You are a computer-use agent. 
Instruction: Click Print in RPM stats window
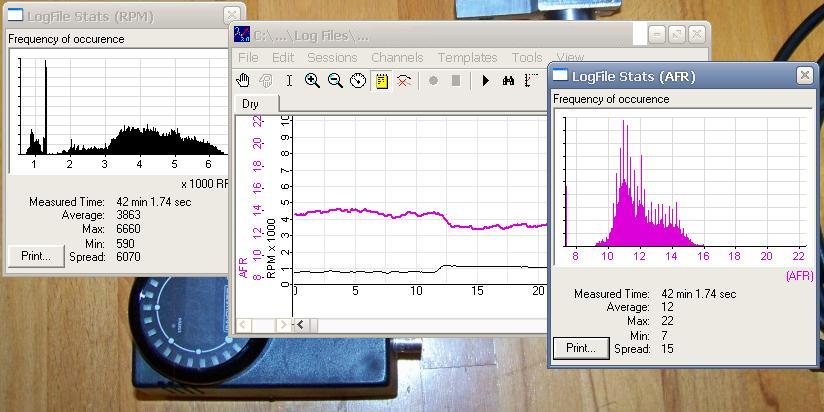pos(36,256)
